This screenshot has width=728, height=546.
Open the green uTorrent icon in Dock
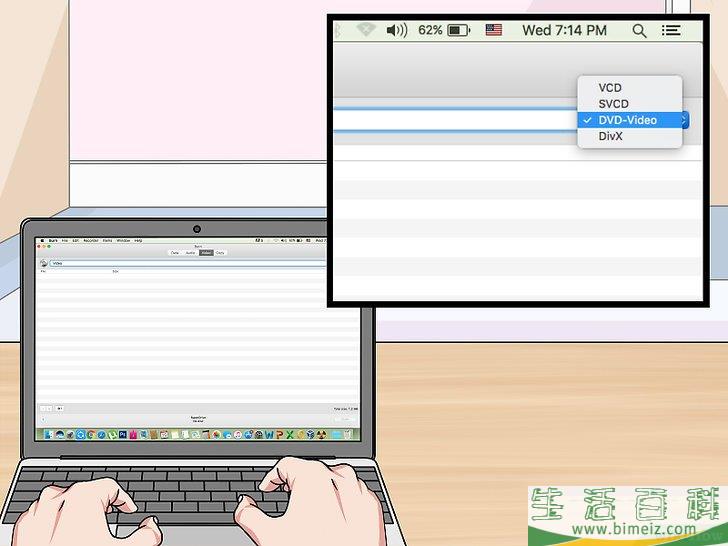[x=112, y=435]
